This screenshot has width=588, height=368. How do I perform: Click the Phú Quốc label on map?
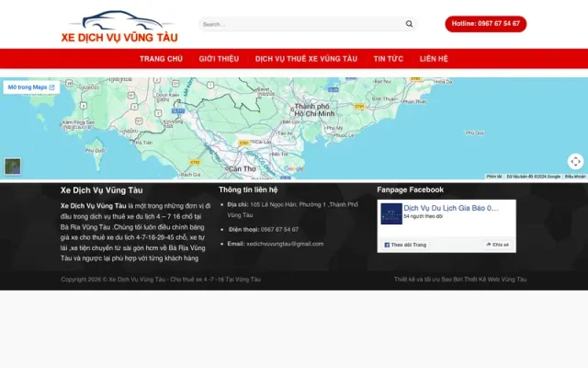(x=96, y=150)
